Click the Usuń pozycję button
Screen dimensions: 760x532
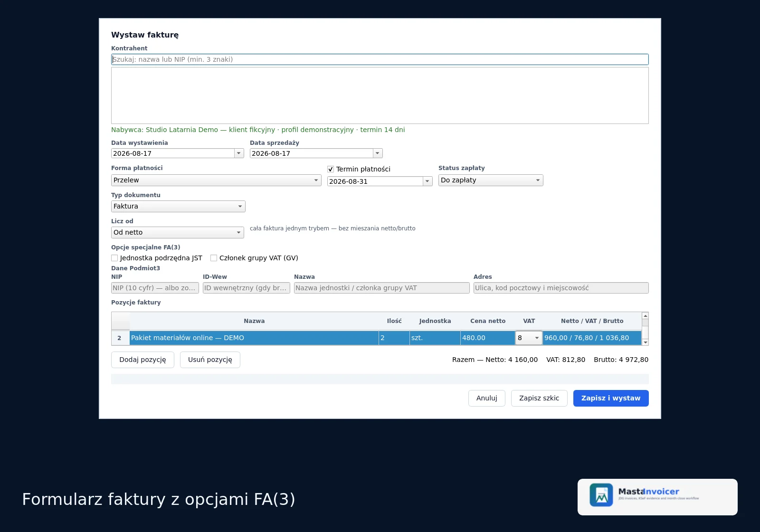pos(210,360)
